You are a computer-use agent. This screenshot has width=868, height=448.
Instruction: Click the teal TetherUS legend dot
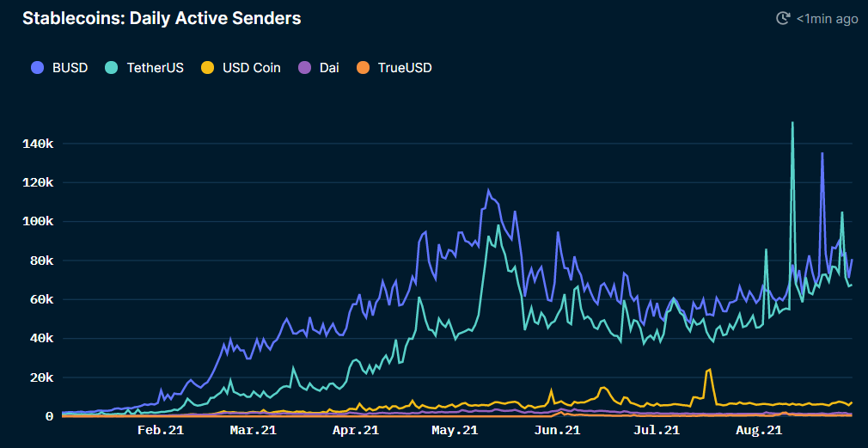click(x=111, y=68)
